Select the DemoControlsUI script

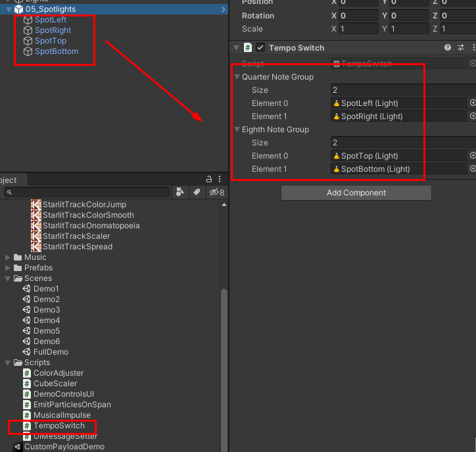tap(64, 394)
